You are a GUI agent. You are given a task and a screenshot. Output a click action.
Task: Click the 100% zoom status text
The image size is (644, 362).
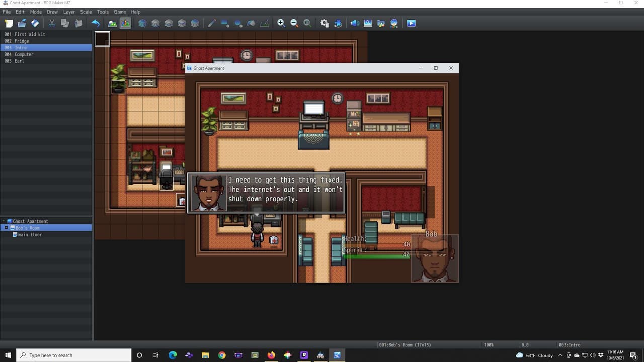pyautogui.click(x=489, y=345)
